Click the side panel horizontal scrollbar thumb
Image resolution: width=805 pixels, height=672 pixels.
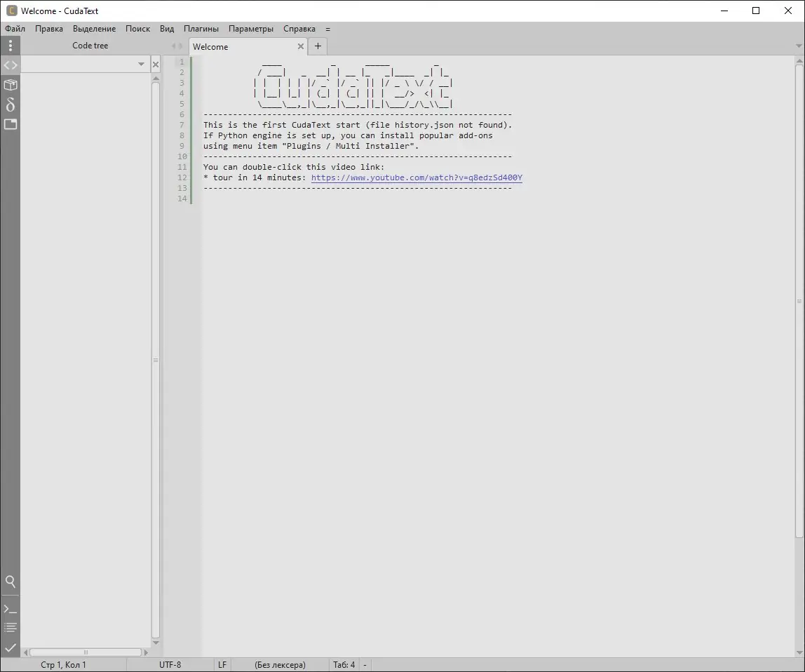tap(86, 652)
